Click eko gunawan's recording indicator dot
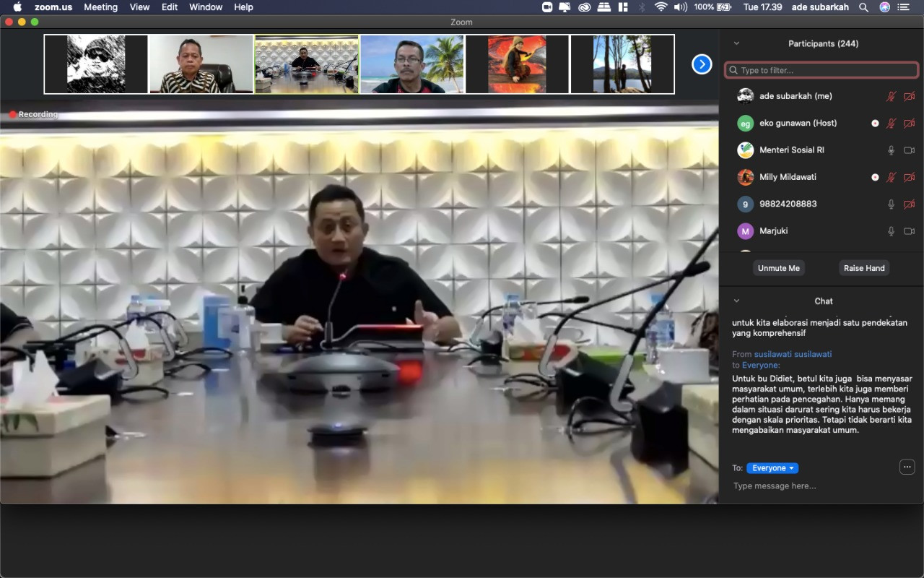The image size is (924, 578). click(x=876, y=124)
